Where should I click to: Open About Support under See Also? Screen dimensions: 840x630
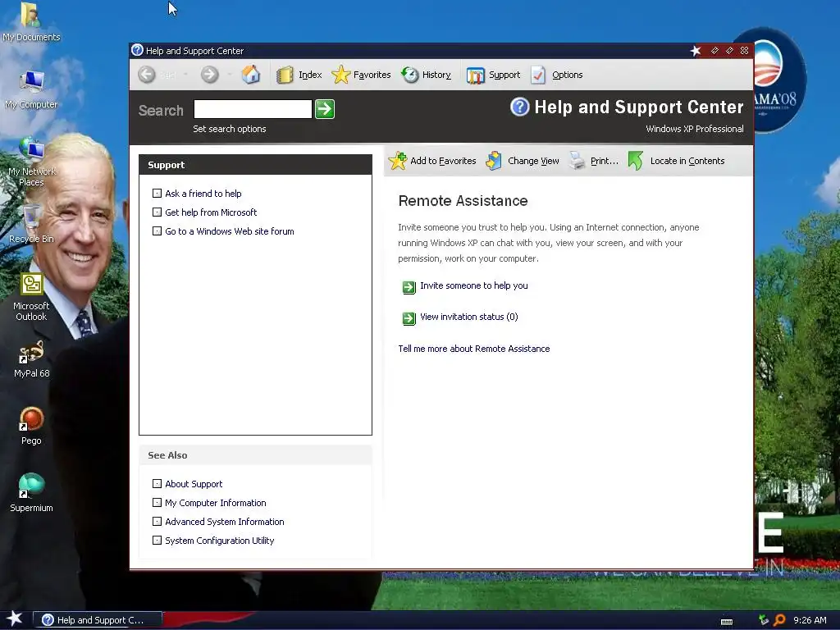click(x=194, y=484)
